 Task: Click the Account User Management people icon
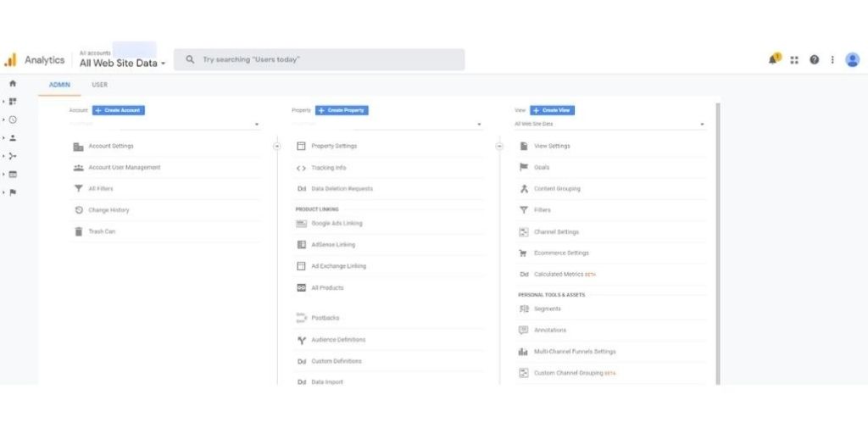coord(79,168)
